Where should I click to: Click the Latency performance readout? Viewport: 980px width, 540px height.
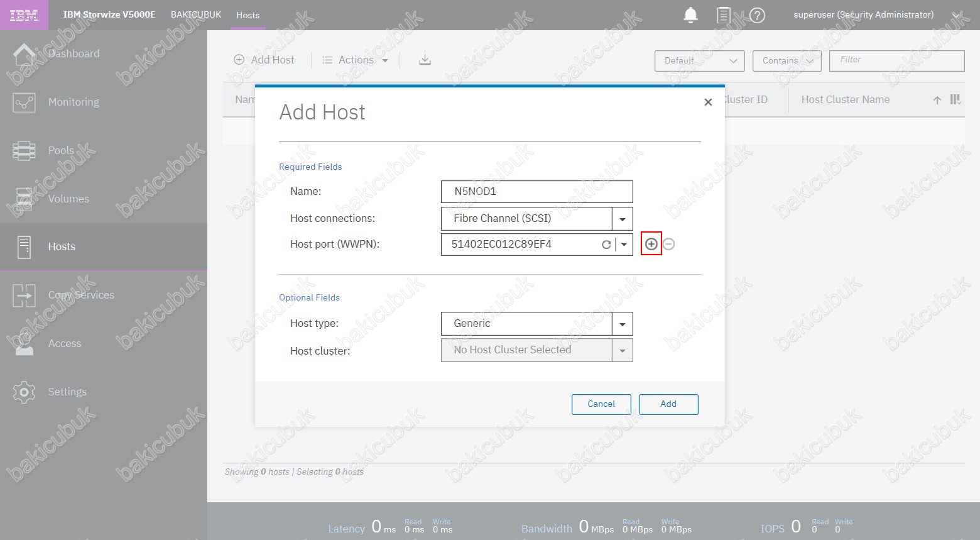point(390,527)
